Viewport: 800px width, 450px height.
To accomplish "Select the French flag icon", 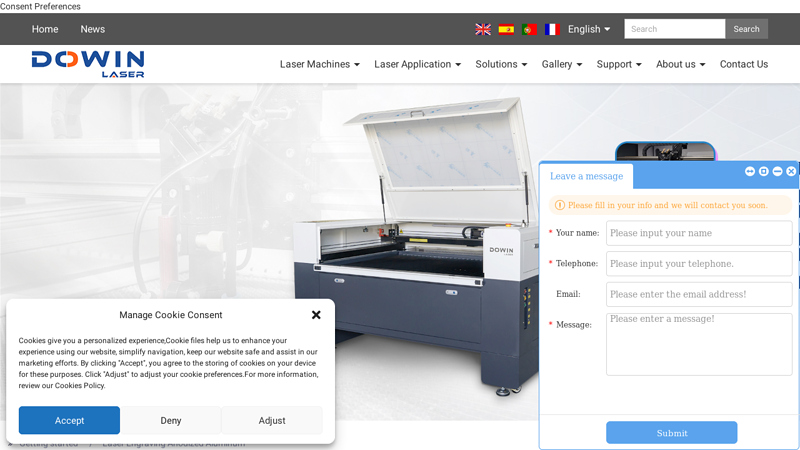I will (x=552, y=29).
